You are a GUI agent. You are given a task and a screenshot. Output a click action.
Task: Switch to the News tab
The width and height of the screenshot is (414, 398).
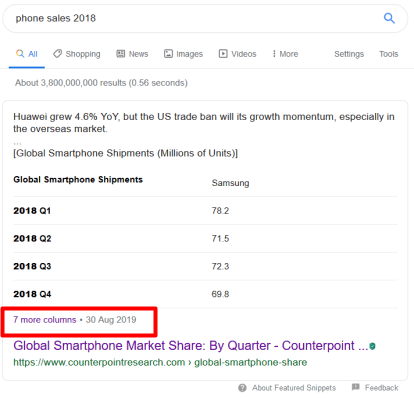[x=132, y=54]
